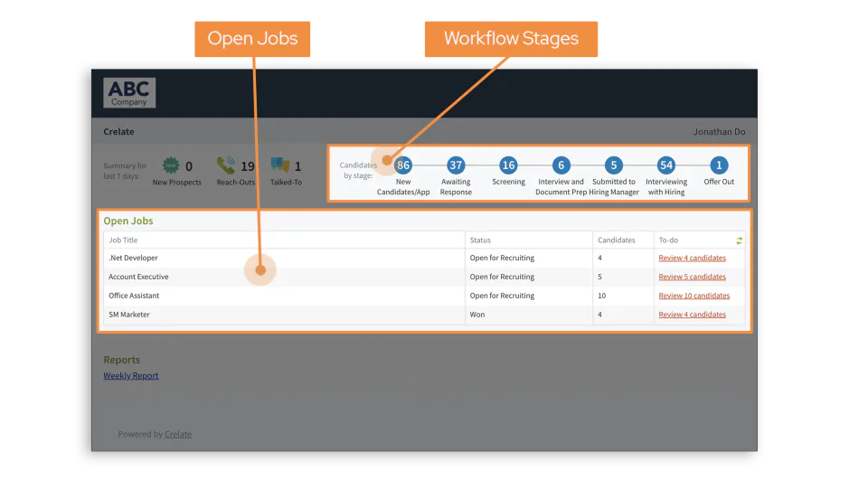The height and width of the screenshot is (499, 868).
Task: Open the 54 Interviewing with Hiring stage
Action: point(666,165)
